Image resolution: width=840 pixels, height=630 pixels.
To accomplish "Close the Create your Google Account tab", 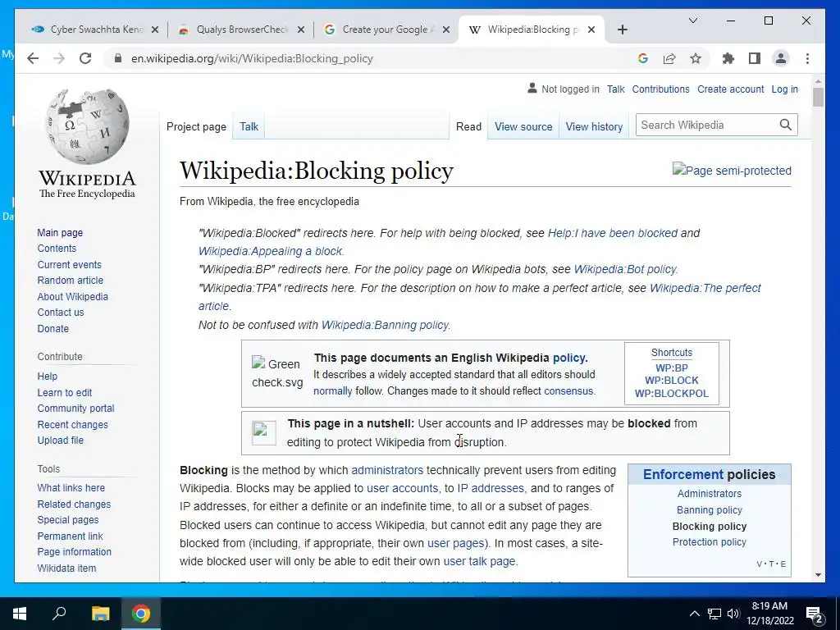I will 445,30.
